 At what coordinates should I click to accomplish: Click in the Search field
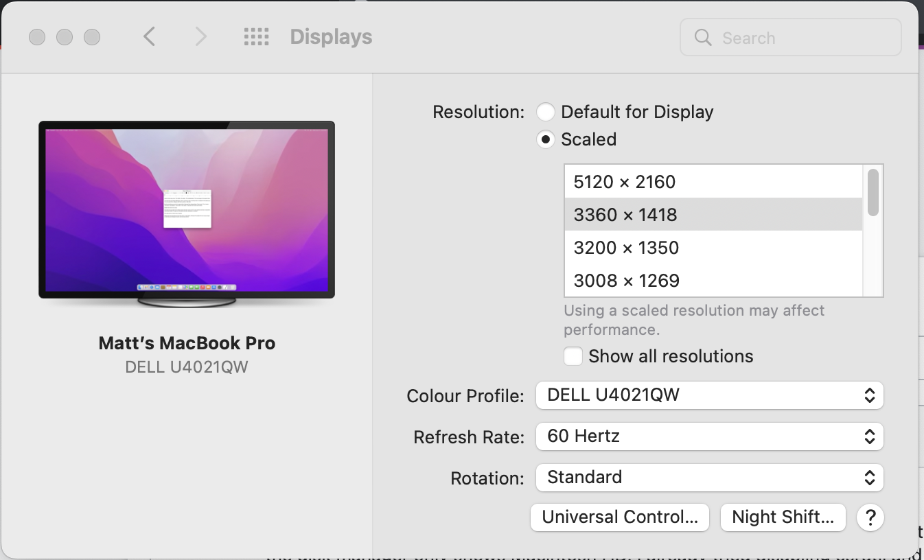(x=790, y=37)
